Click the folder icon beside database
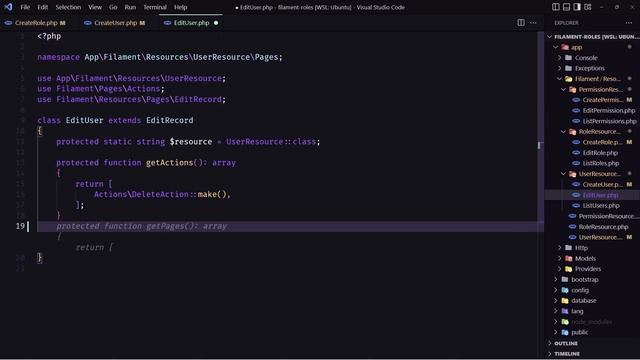 [x=565, y=300]
